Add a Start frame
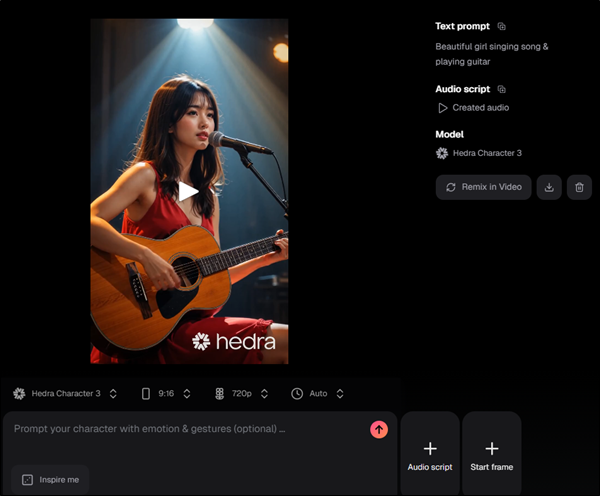Image resolution: width=600 pixels, height=496 pixels. 491,455
